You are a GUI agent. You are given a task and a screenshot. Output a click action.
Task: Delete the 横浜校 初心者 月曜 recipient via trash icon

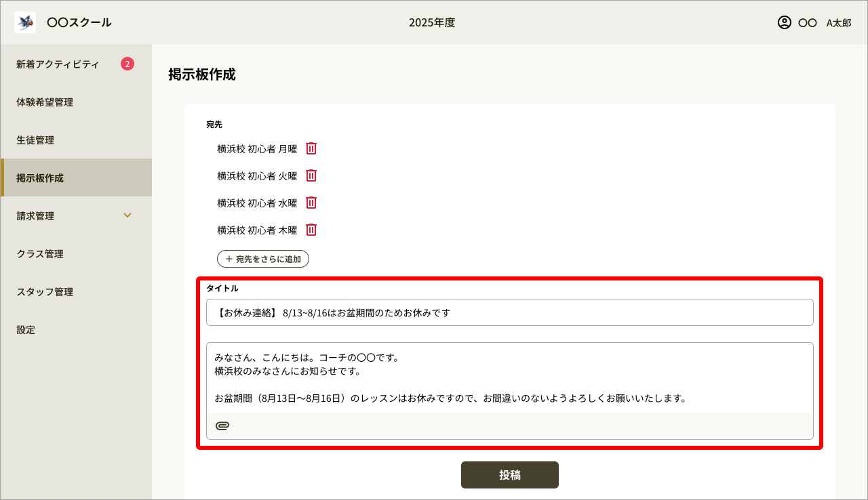coord(311,148)
